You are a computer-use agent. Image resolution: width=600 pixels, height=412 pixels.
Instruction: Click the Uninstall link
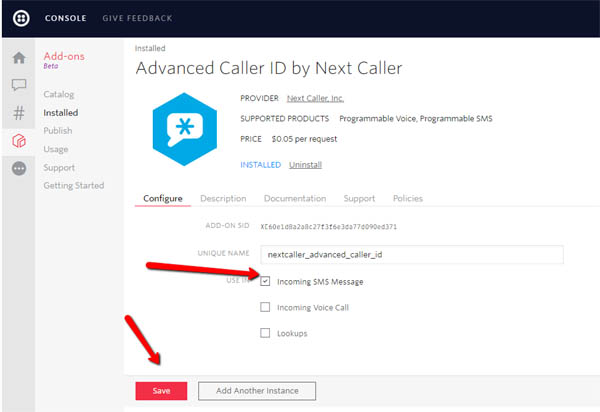click(305, 164)
